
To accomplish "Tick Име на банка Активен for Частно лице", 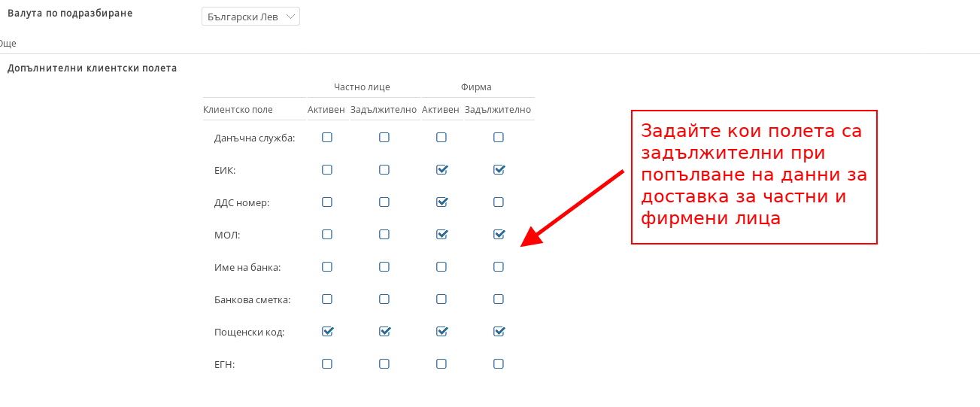I will (327, 267).
